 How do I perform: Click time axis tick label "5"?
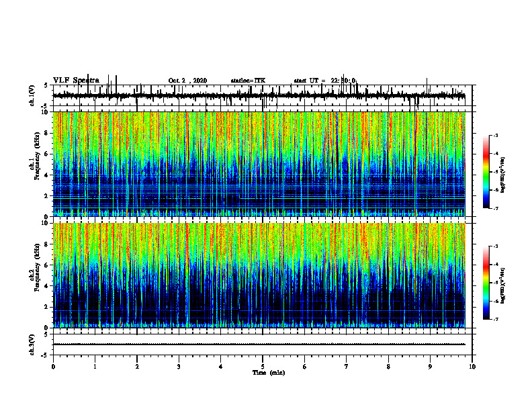point(263,367)
